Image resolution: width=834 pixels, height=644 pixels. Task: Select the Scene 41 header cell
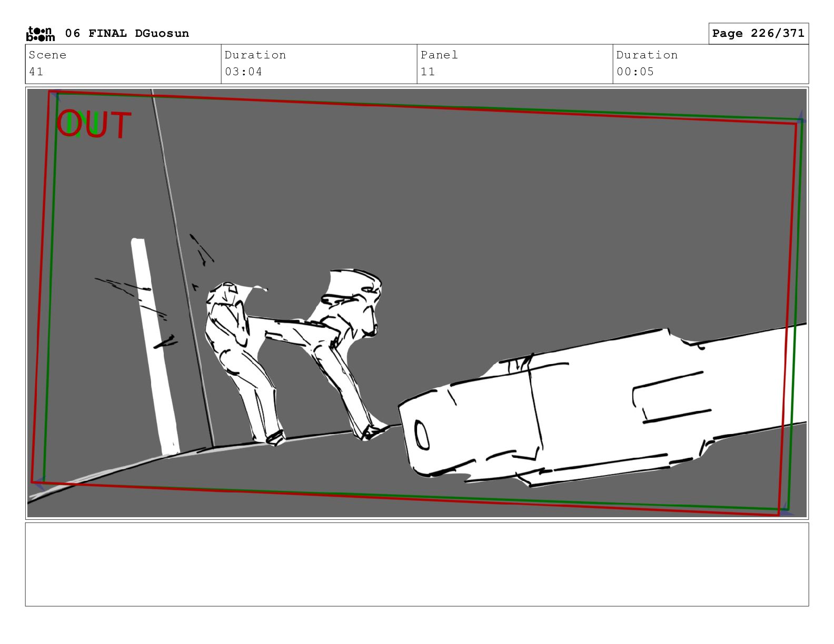(123, 64)
